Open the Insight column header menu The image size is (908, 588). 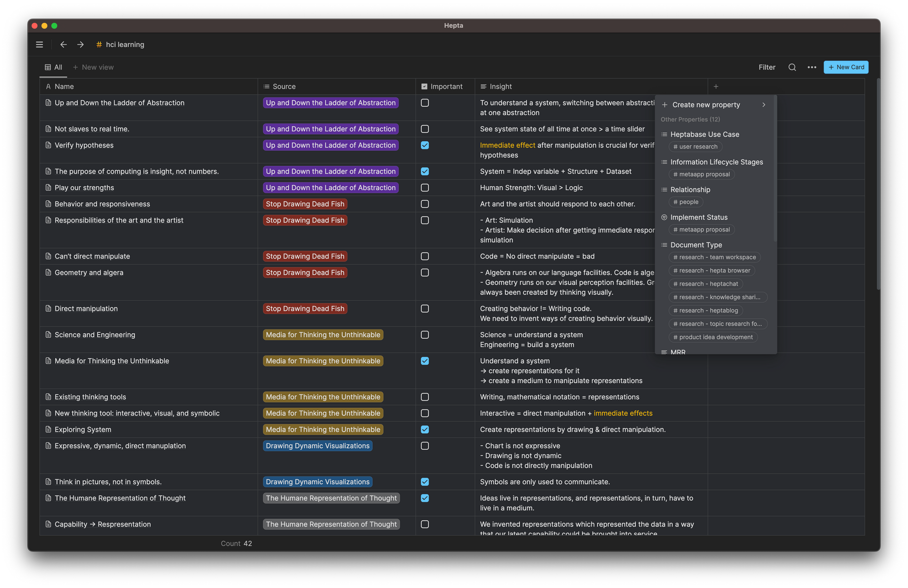[500, 87]
